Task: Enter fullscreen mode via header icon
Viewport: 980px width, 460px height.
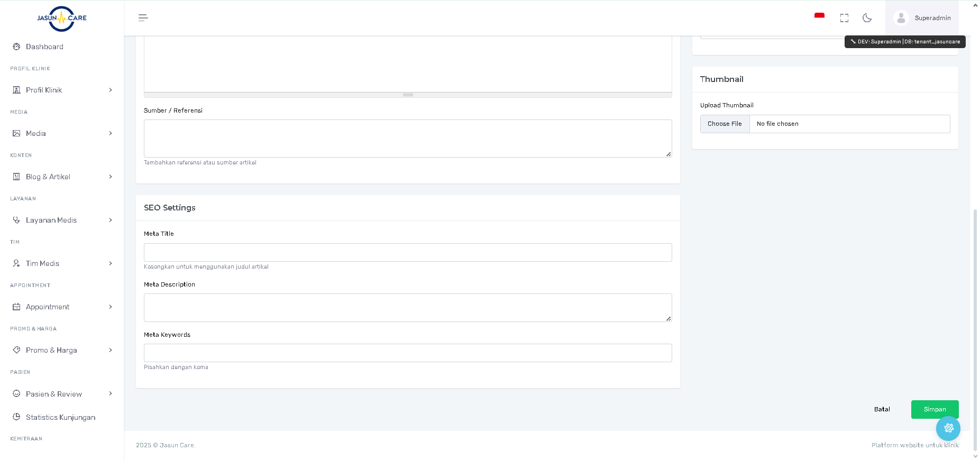Action: coord(844,18)
